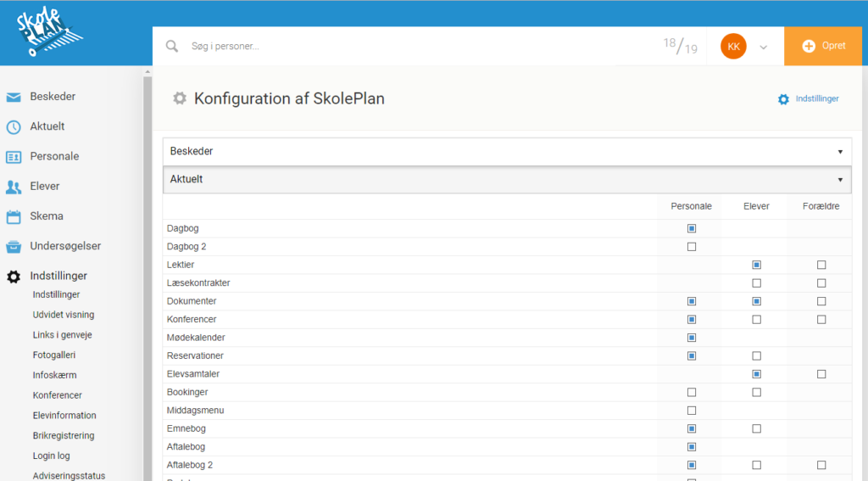Uncheck Dokumenter for Elever
The image size is (868, 481).
coord(756,301)
